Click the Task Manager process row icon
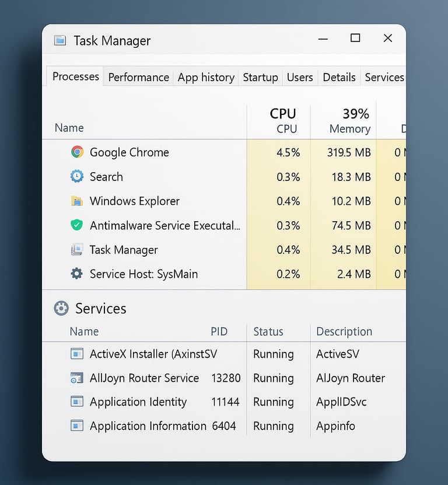 (77, 249)
